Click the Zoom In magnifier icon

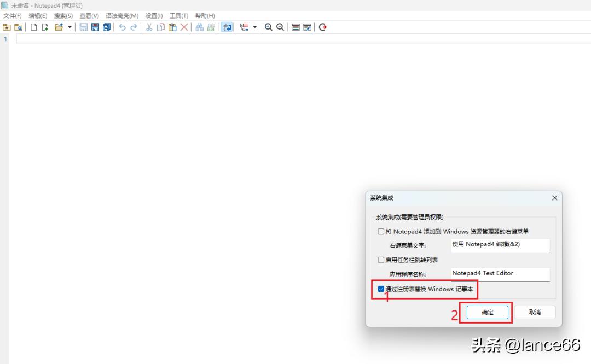[268, 27]
